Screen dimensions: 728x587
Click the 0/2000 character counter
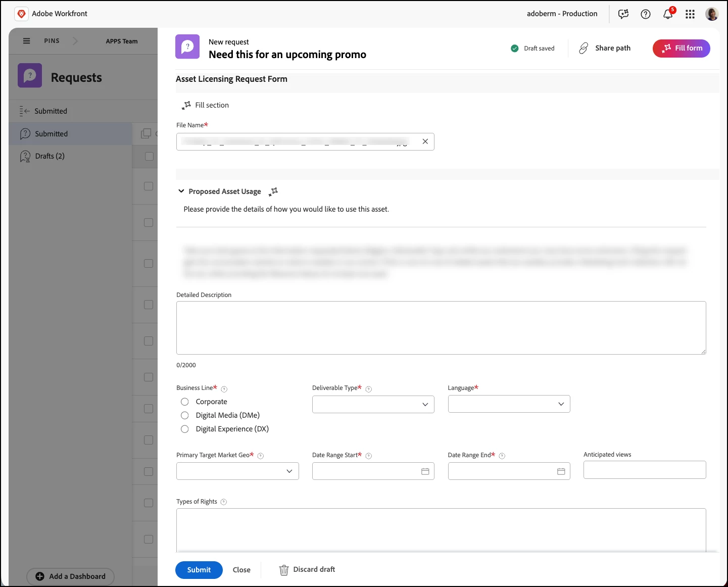[186, 365]
